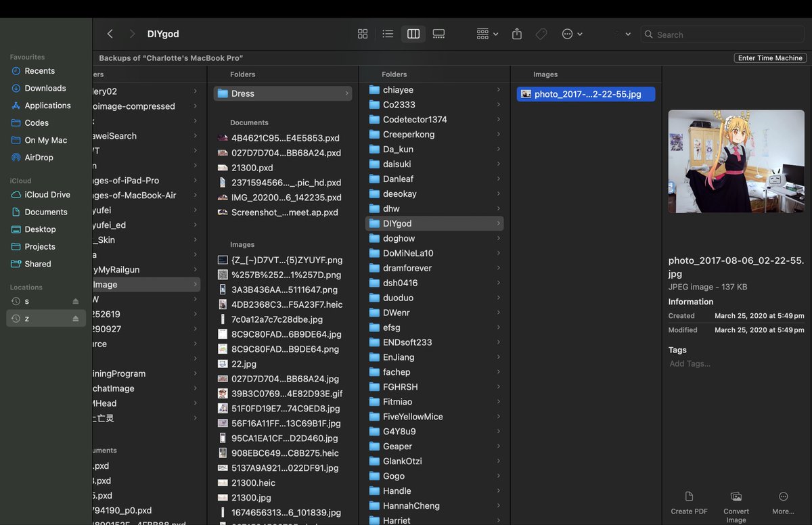Open Projects in the sidebar
Screen dimensions: 812x525
(40, 247)
